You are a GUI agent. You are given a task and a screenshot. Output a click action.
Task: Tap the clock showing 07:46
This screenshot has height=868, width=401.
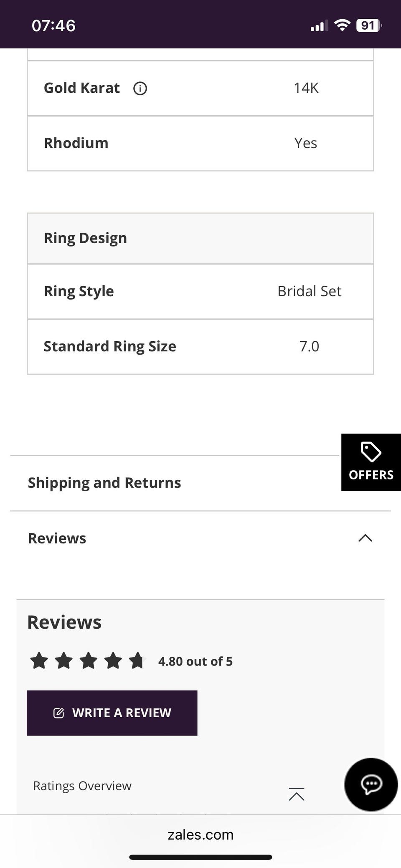click(x=53, y=25)
